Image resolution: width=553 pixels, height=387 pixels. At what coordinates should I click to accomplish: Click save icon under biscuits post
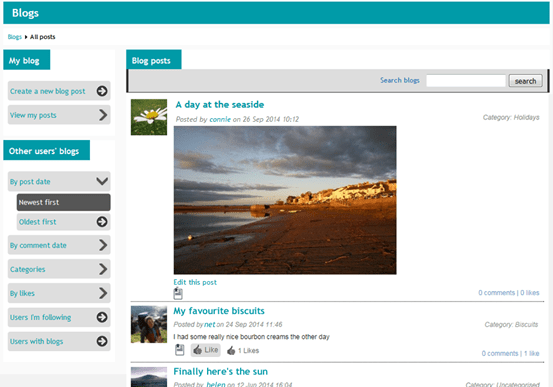coord(180,350)
